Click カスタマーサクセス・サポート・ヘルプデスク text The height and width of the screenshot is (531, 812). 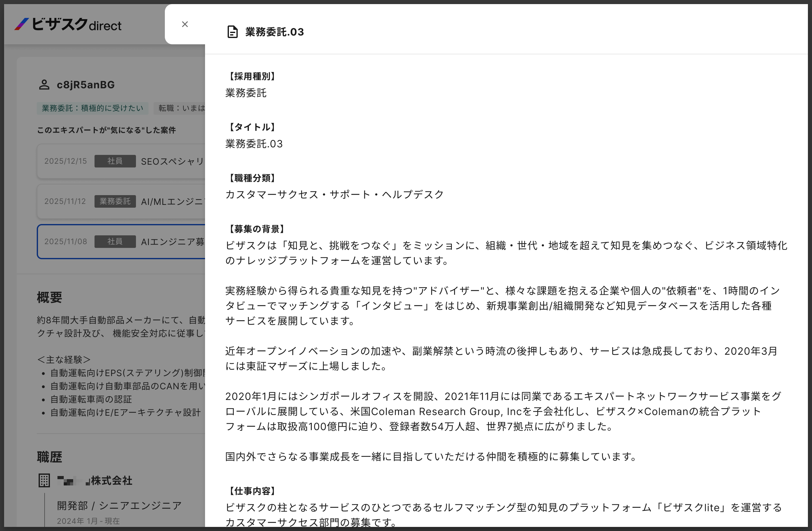click(x=334, y=194)
